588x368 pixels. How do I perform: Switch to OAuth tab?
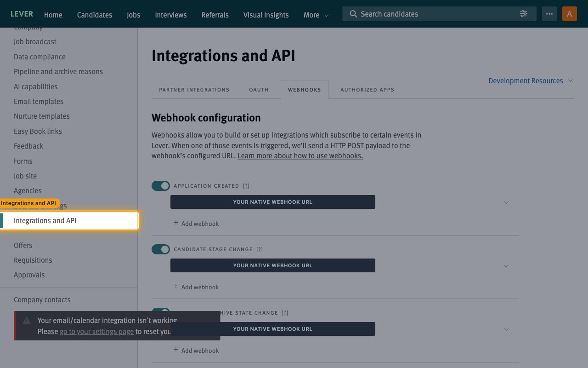tap(259, 90)
